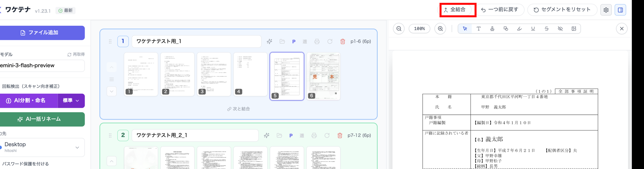
Task: Click the 透 watermark icon for segment 1
Action: (x=305, y=41)
